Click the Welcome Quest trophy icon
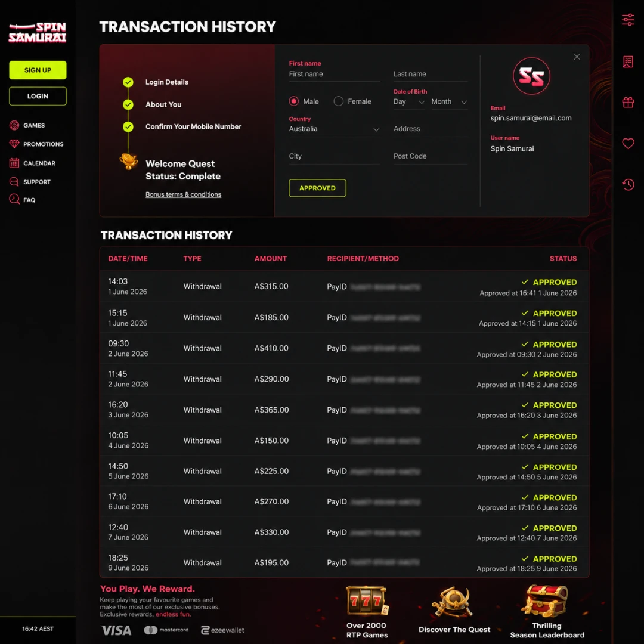The height and width of the screenshot is (644, 644). (129, 162)
